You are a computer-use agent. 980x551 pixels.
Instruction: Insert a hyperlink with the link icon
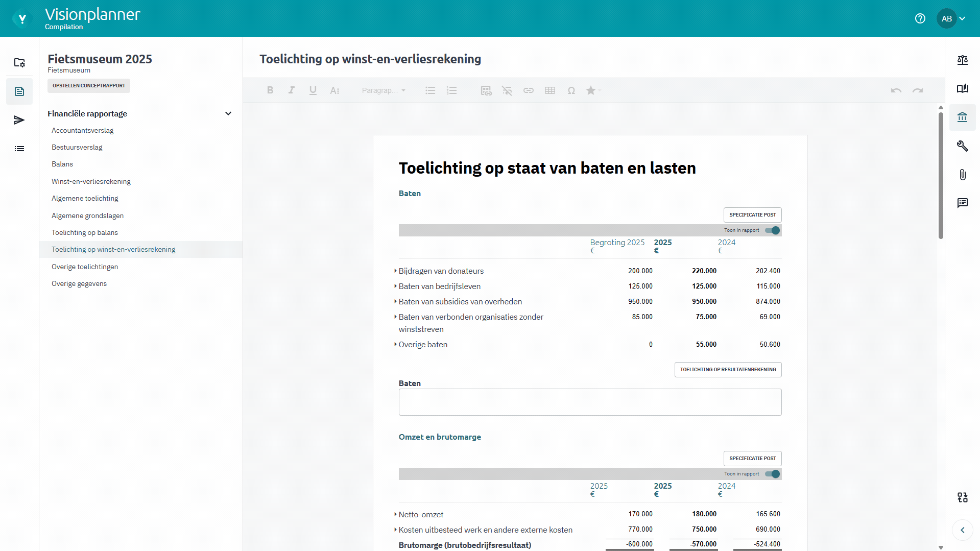(529, 90)
